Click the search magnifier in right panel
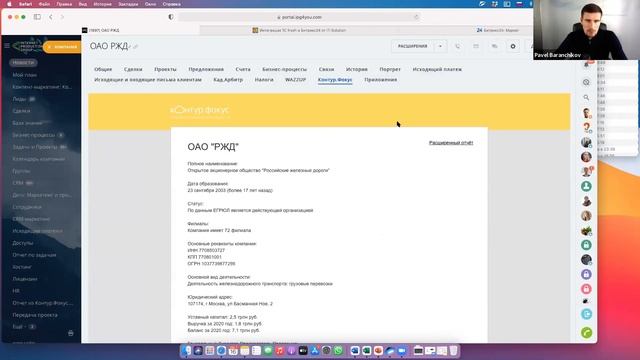Screen dimensions: 640x360 586,98
